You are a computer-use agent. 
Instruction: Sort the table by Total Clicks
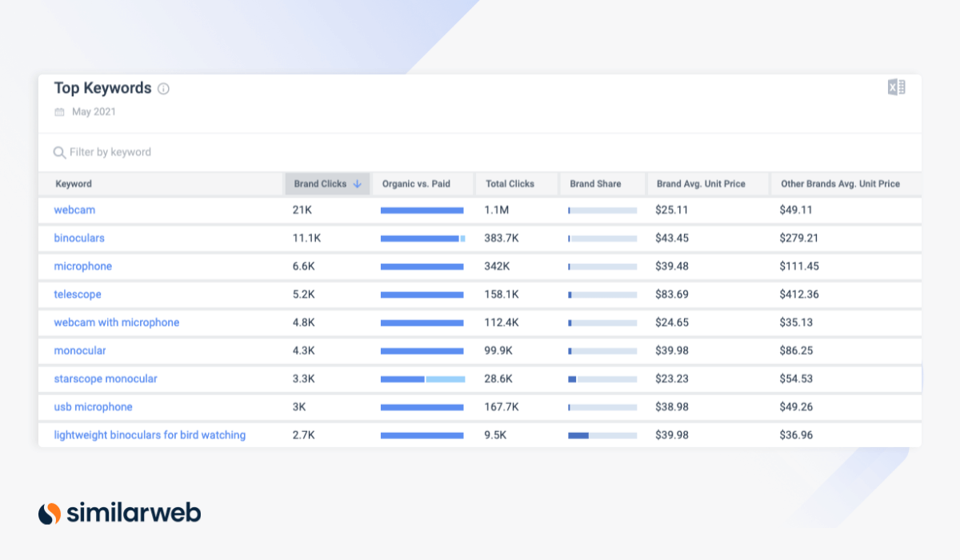(510, 184)
